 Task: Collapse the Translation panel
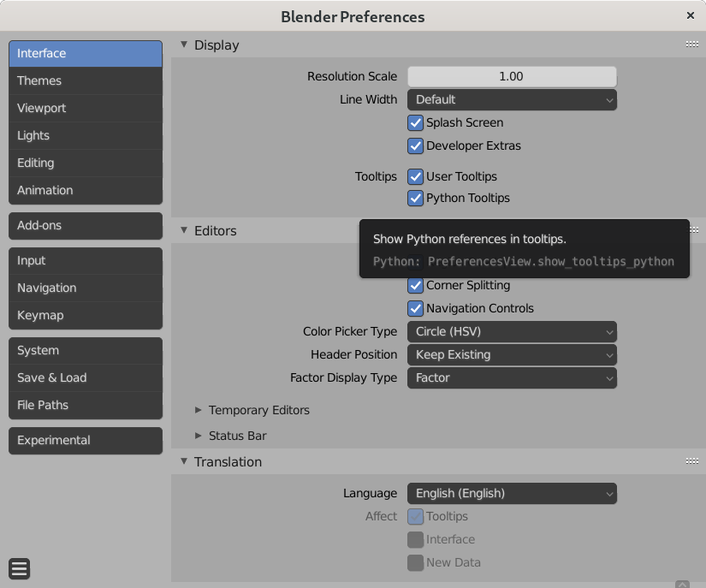point(184,461)
